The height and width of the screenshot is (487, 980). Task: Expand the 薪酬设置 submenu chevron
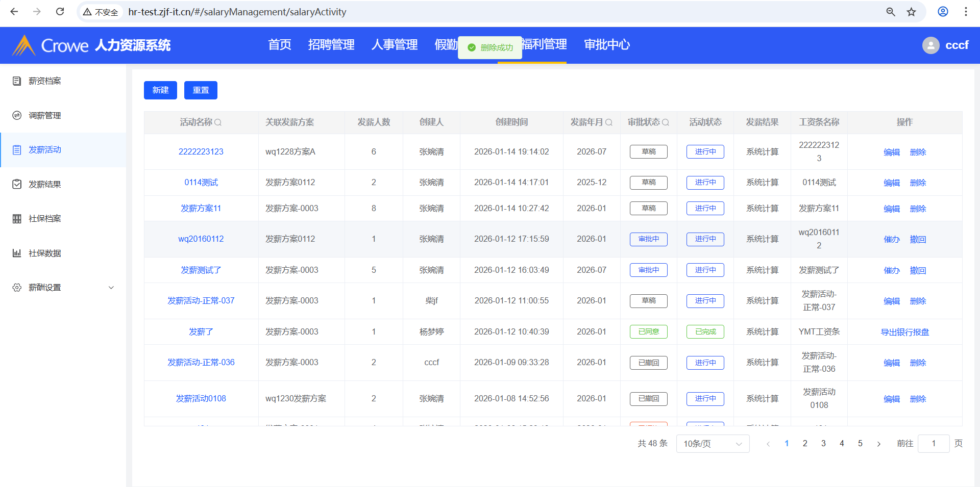111,288
